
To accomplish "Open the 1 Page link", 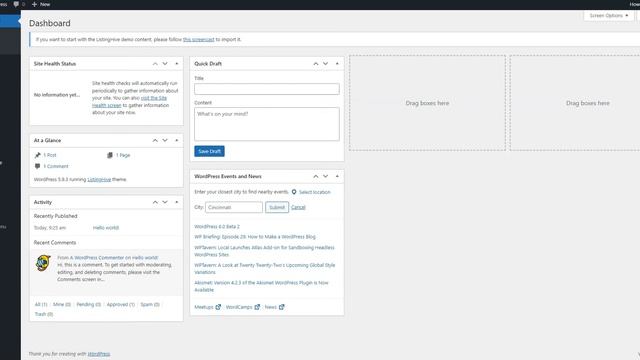I will [x=123, y=155].
